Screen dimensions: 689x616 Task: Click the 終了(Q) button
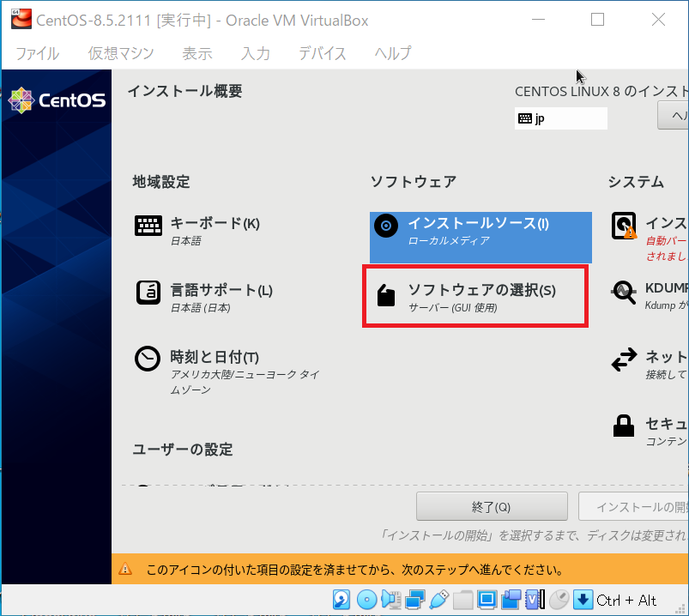[x=492, y=506]
